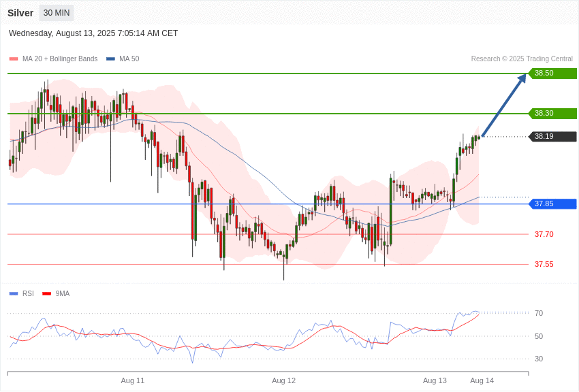
Task: Select the 38.30 resistance price tag
Action: (x=553, y=113)
